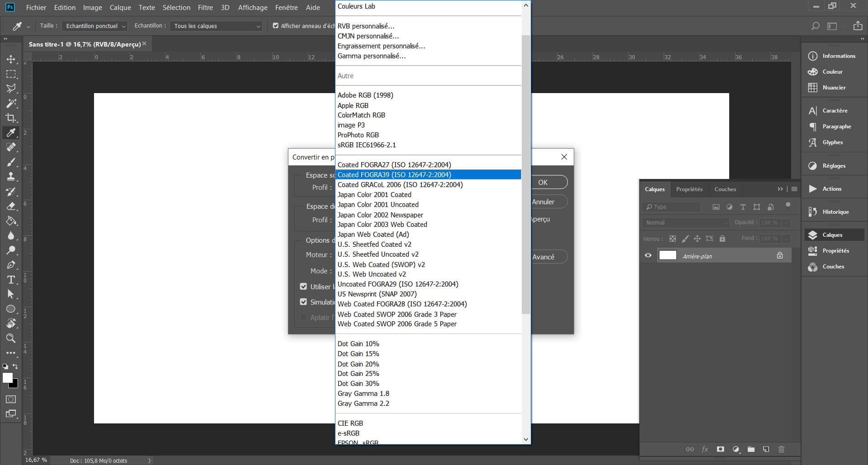Select the Move tool
The width and height of the screenshot is (868, 465).
click(x=11, y=59)
